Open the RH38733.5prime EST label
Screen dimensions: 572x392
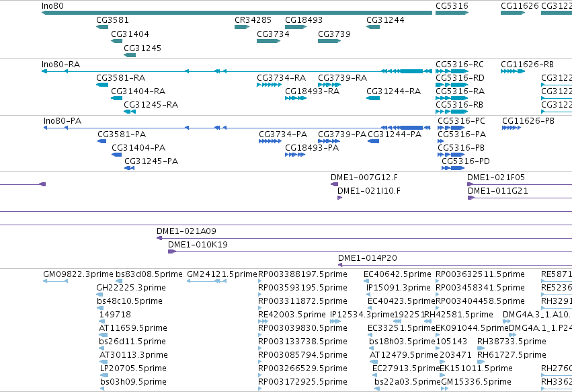[512, 342]
